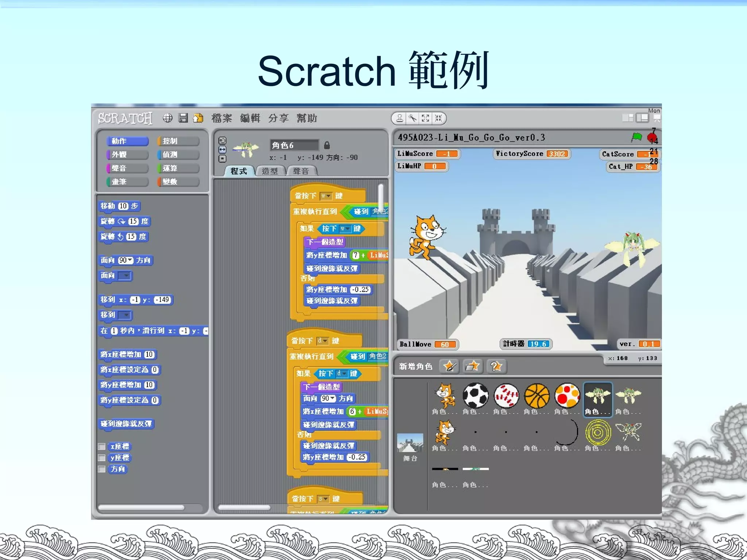The image size is (747, 560).
Task: Select the duplicate stamp tool
Action: (x=400, y=118)
